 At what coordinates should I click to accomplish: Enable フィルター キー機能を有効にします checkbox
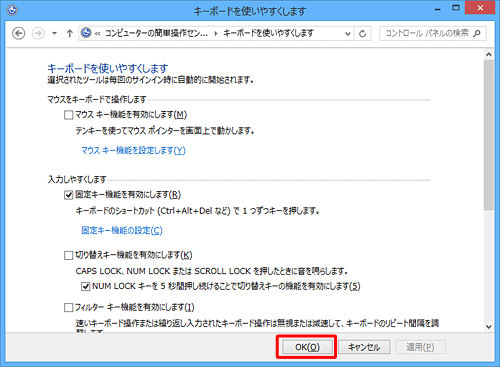pos(68,307)
